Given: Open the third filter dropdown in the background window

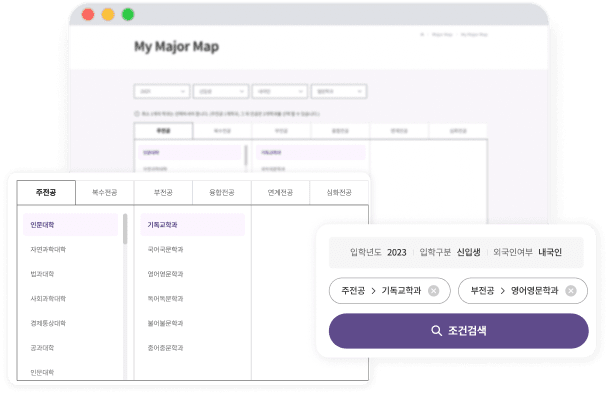Looking at the screenshot, I should 280,91.
